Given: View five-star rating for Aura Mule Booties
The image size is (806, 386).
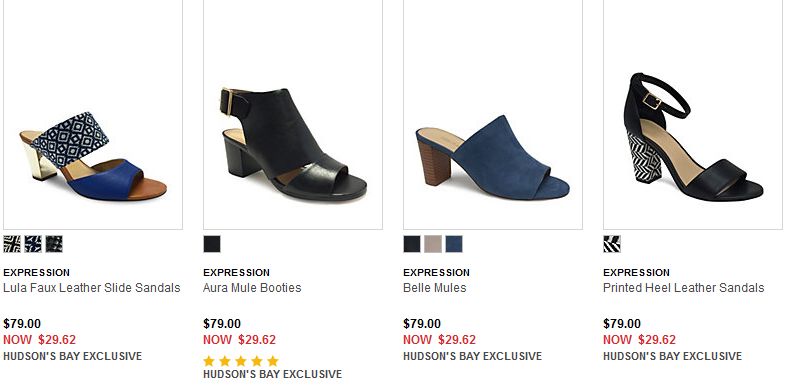Looking at the screenshot, I should click(x=241, y=361).
